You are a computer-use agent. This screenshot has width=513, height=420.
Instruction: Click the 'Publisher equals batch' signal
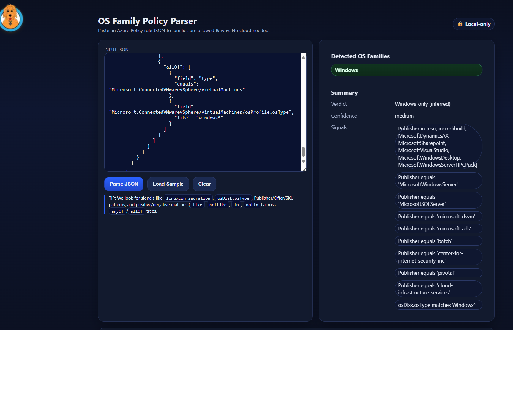coord(438,241)
